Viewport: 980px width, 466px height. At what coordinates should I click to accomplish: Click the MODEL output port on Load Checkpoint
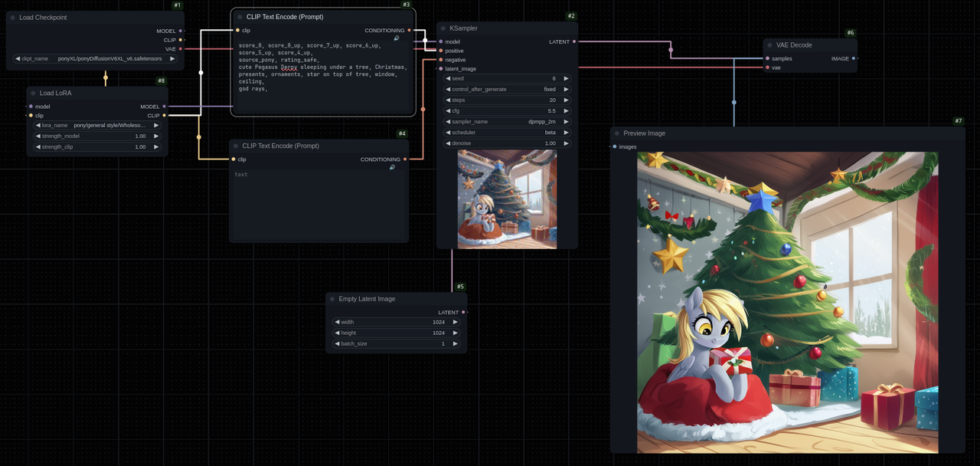click(181, 31)
